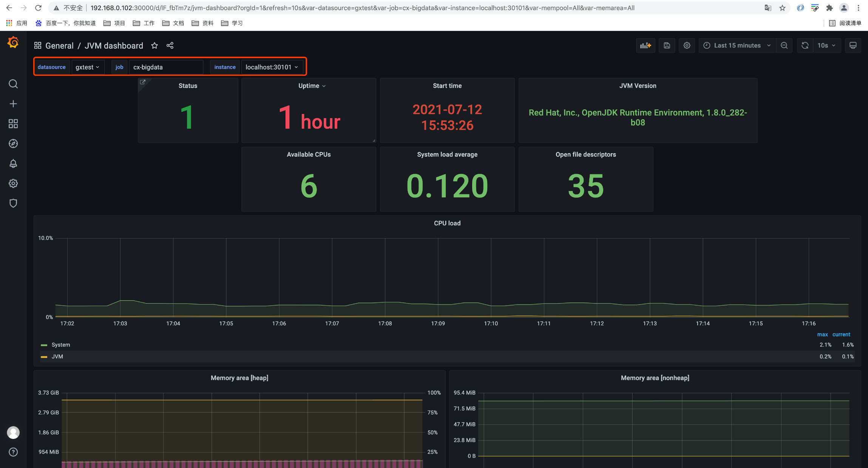Toggle the JVM series in legend
Screen dimensions: 868x468
pos(57,357)
